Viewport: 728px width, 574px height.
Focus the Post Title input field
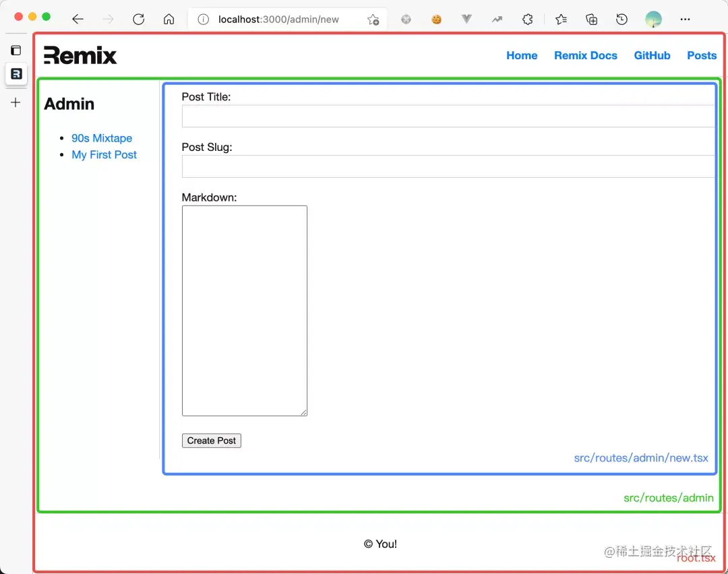[448, 116]
